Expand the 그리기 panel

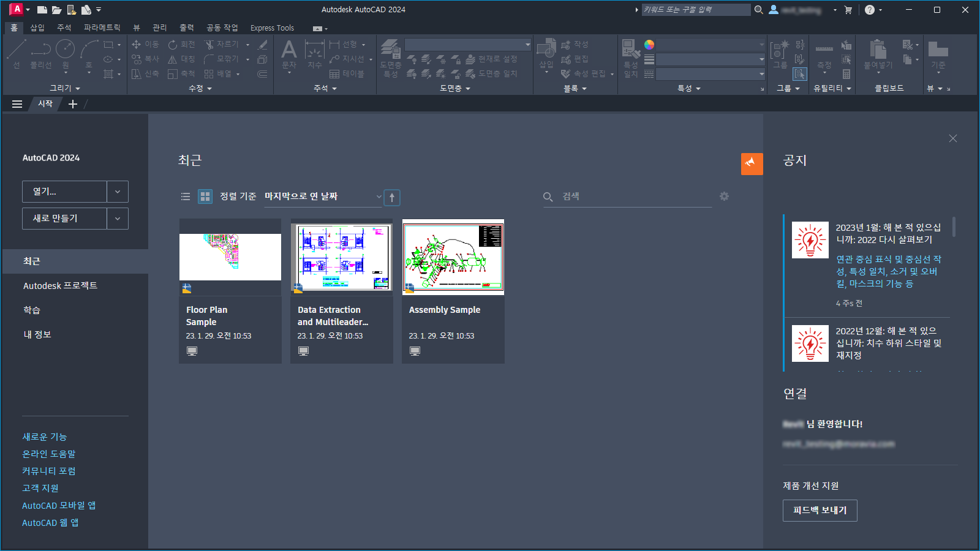coord(64,88)
